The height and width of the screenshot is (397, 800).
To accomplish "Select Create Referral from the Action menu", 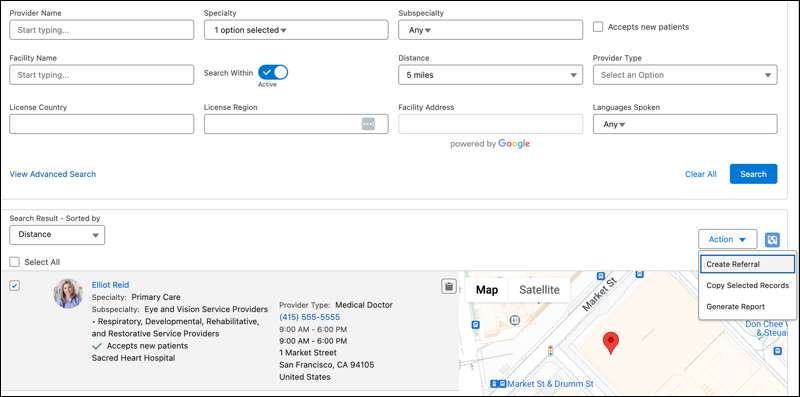I will pyautogui.click(x=747, y=264).
